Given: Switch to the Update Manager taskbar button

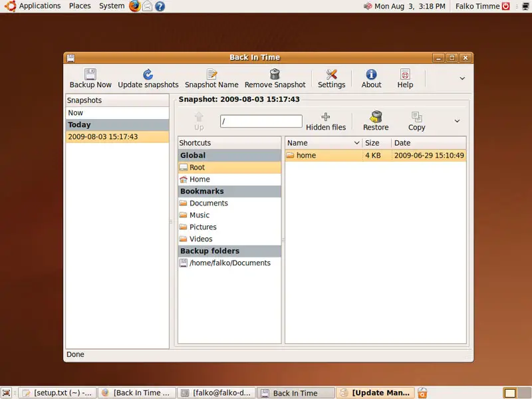Looking at the screenshot, I should click(x=375, y=393).
